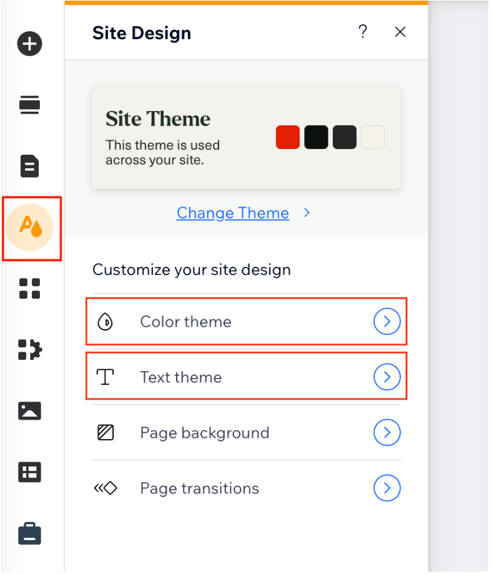Image resolution: width=492 pixels, height=575 pixels.
Task: Open Site Design help question mark
Action: point(364,32)
